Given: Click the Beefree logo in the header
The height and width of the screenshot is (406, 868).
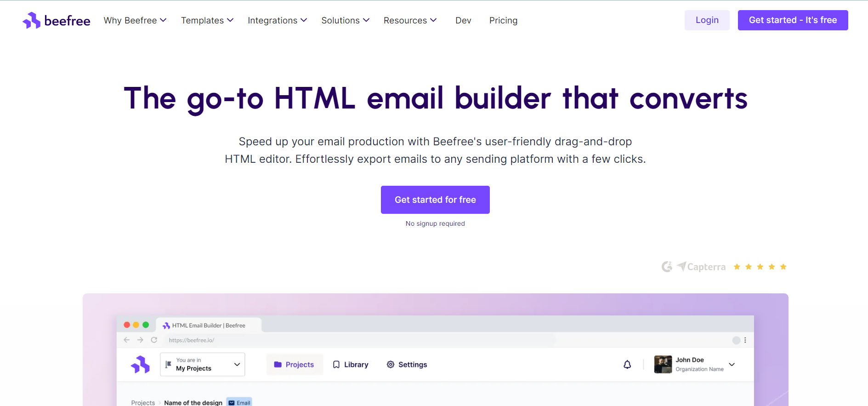Looking at the screenshot, I should click(x=56, y=21).
